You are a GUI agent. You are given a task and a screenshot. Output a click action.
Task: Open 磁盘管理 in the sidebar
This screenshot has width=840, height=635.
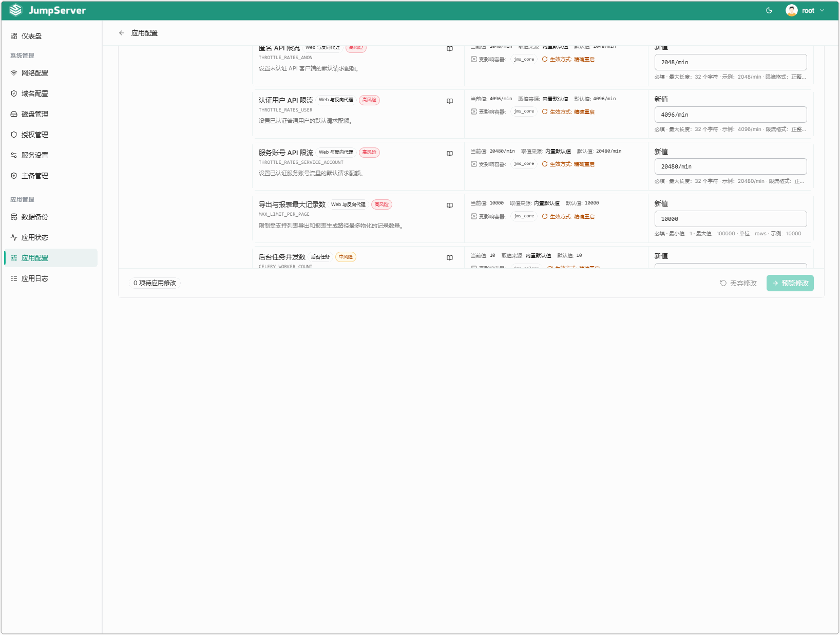click(51, 114)
